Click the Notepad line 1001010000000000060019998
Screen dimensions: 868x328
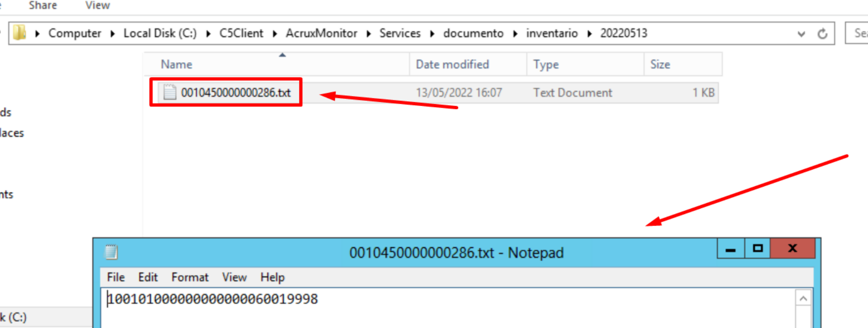(x=213, y=299)
